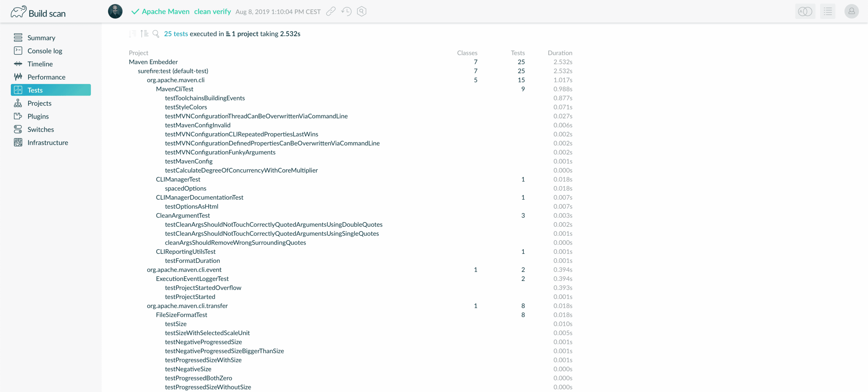Collapse the Maven Embedder project row

tap(153, 62)
